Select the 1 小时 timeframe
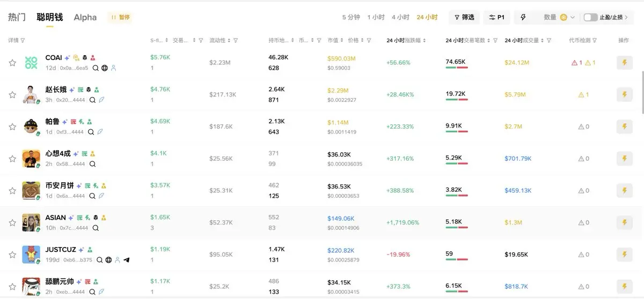Viewport: 644px width, 299px height. pyautogui.click(x=376, y=17)
